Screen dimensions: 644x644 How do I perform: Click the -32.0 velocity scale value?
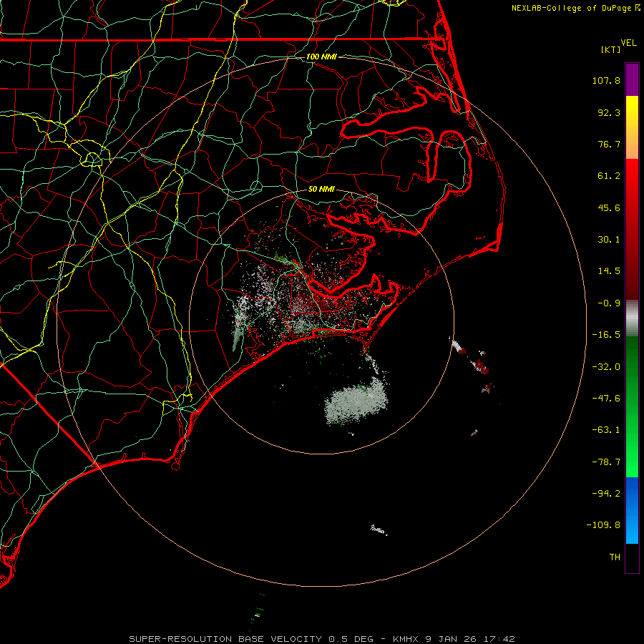[606, 367]
